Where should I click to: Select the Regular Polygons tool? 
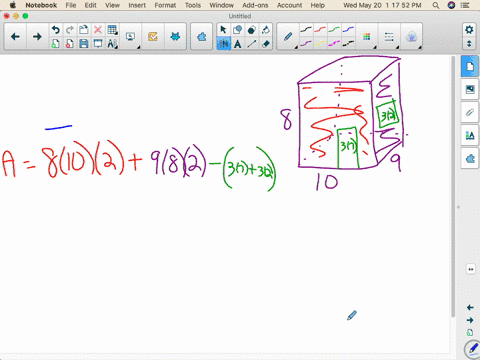(x=251, y=30)
